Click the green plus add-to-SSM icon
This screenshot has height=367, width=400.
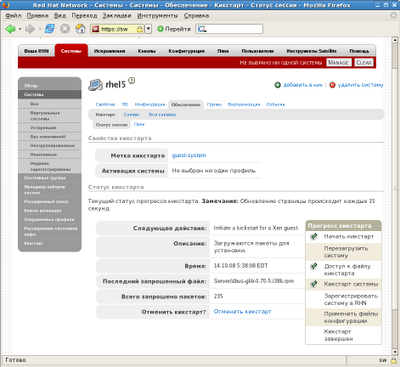tap(278, 85)
